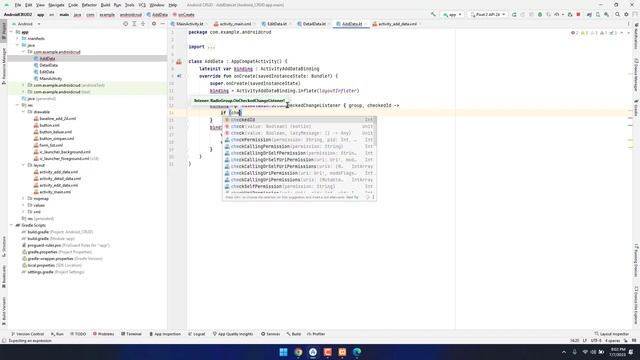Open the Tools menu

(129, 5)
